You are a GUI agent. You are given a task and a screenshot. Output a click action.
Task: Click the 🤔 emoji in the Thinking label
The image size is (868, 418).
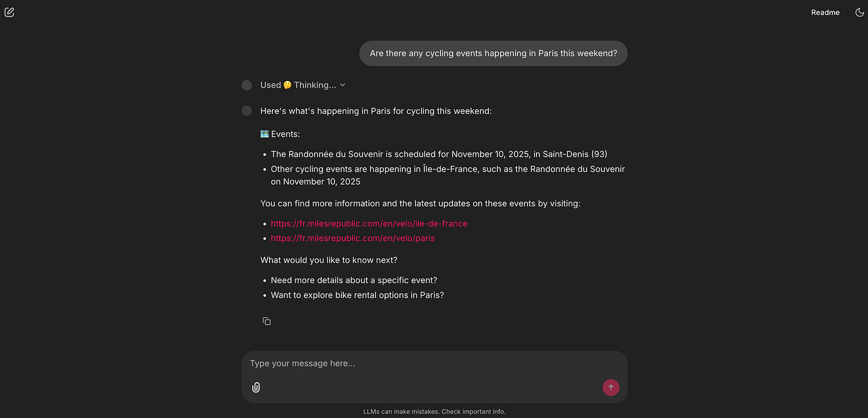click(287, 85)
